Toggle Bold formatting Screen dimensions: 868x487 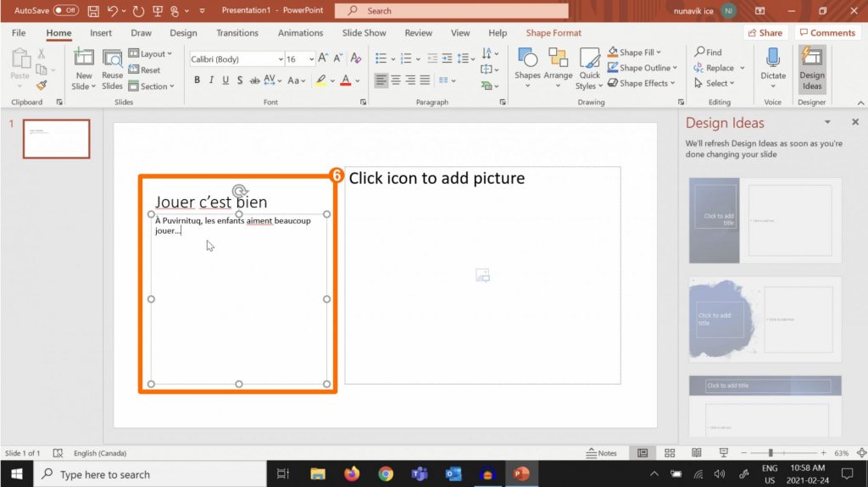click(x=198, y=80)
